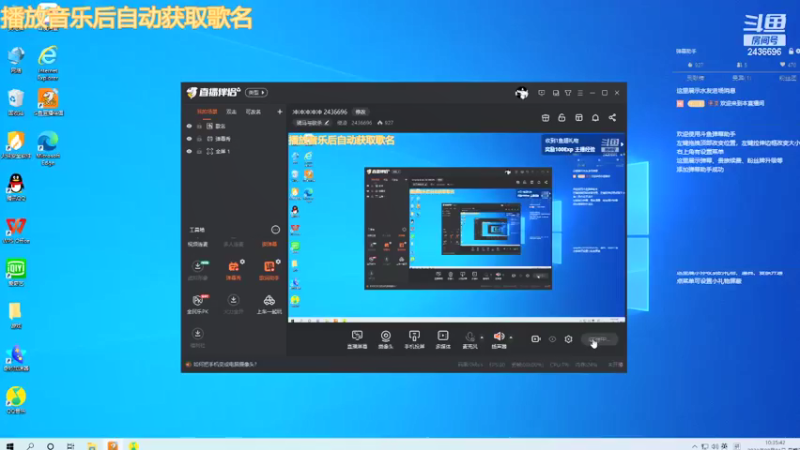Viewport: 800px width, 450px height.
Task: Open the toolbox more options circle
Action: 276,230
